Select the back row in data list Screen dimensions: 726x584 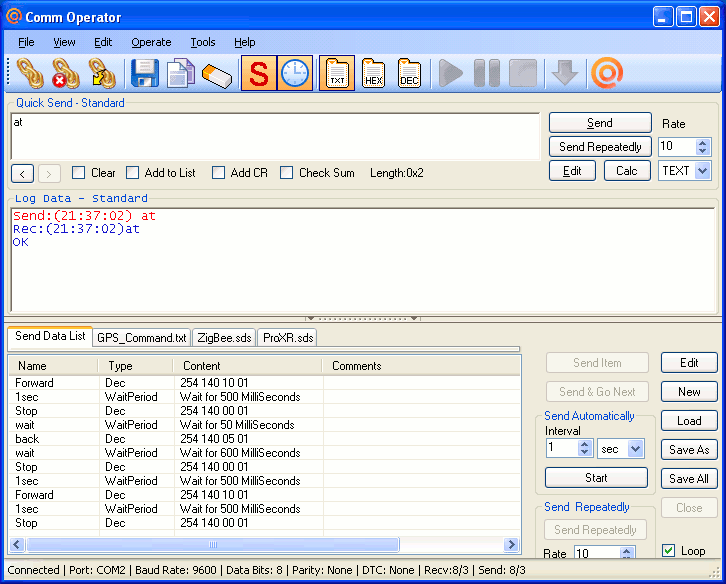pyautogui.click(x=264, y=439)
